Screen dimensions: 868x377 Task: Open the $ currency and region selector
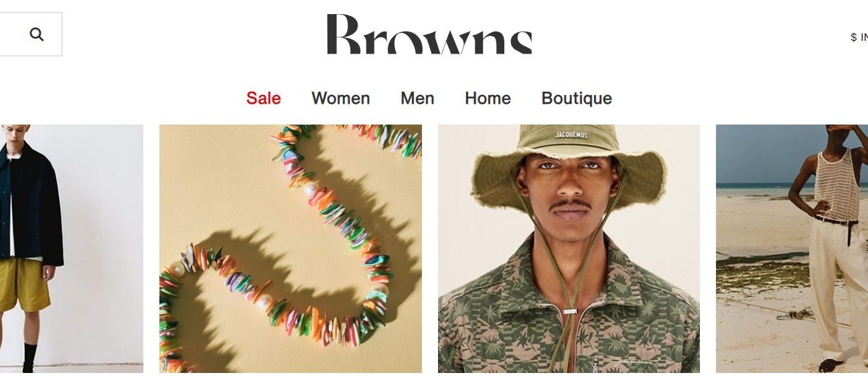[859, 37]
